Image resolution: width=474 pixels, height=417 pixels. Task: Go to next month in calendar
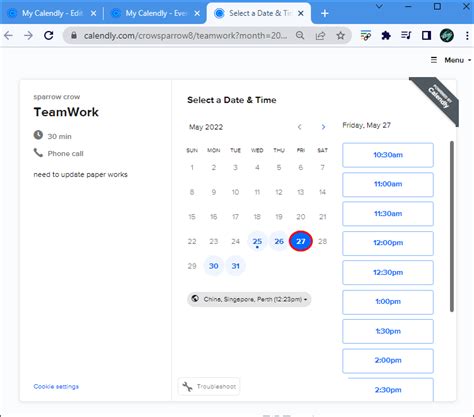point(323,127)
